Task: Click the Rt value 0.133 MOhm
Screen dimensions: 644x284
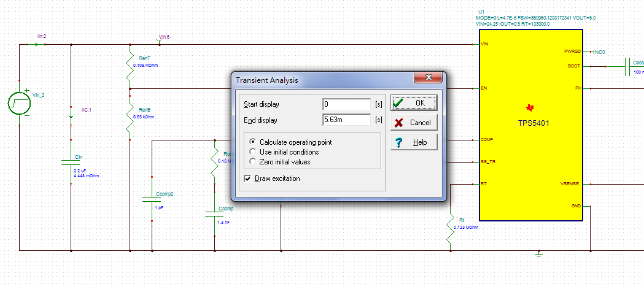Action: [466, 227]
